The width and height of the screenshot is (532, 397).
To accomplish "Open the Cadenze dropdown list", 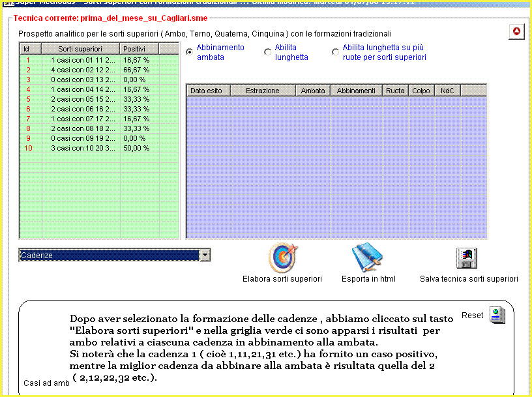I will (205, 255).
